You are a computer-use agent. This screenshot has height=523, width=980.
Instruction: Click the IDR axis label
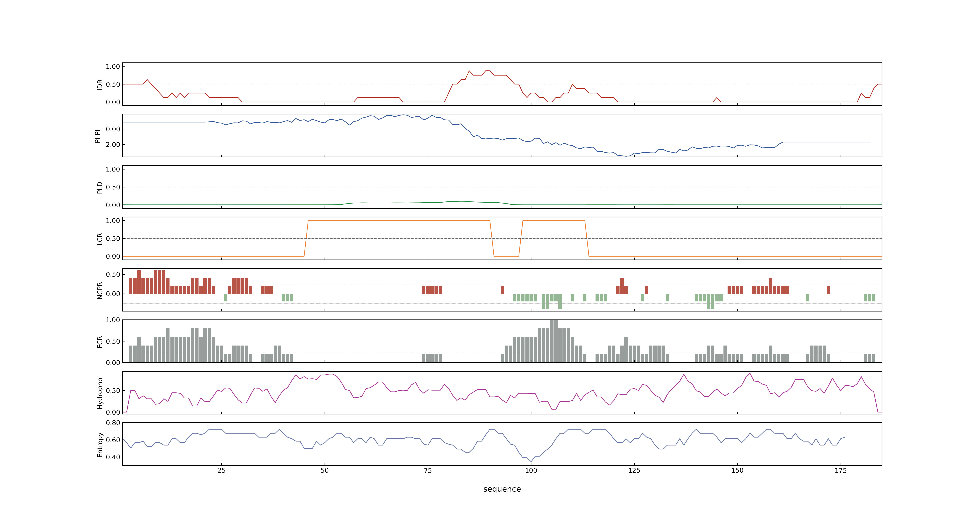(x=100, y=85)
